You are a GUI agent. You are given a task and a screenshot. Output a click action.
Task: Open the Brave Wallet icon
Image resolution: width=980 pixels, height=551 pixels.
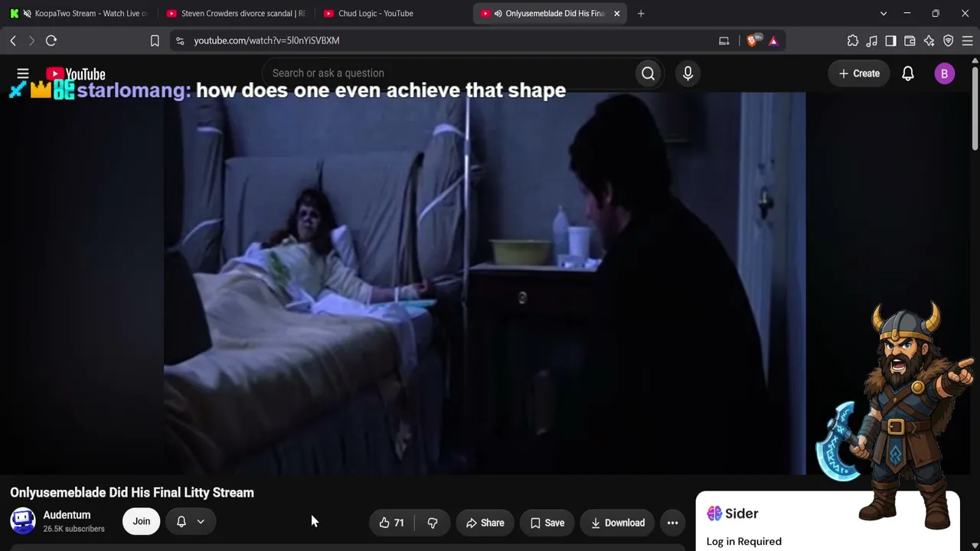(910, 41)
